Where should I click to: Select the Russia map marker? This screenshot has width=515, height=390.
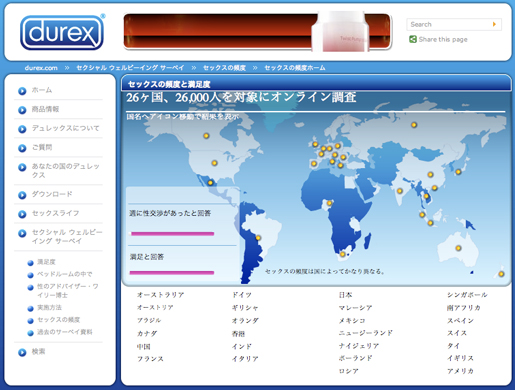414,125
